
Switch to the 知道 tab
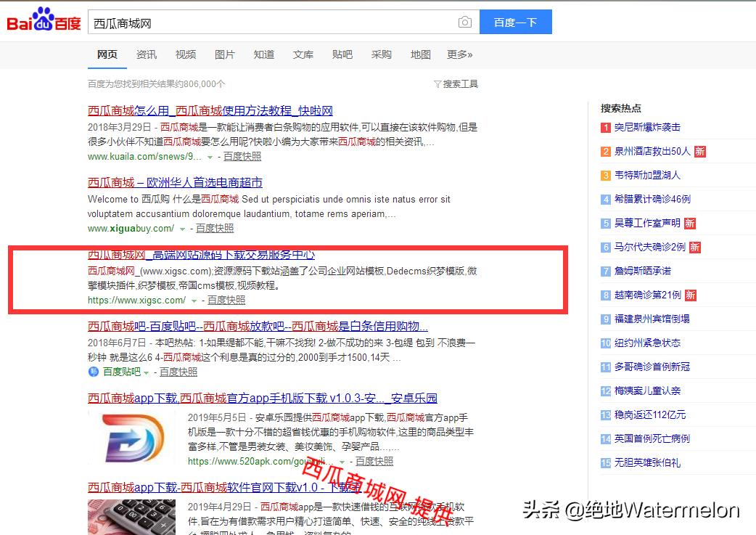click(x=264, y=54)
